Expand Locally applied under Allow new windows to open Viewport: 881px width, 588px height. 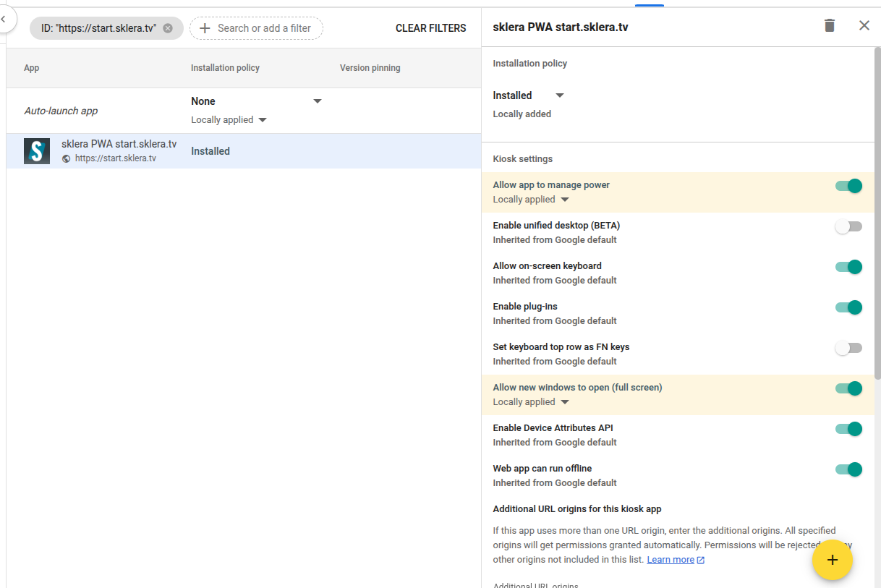531,402
